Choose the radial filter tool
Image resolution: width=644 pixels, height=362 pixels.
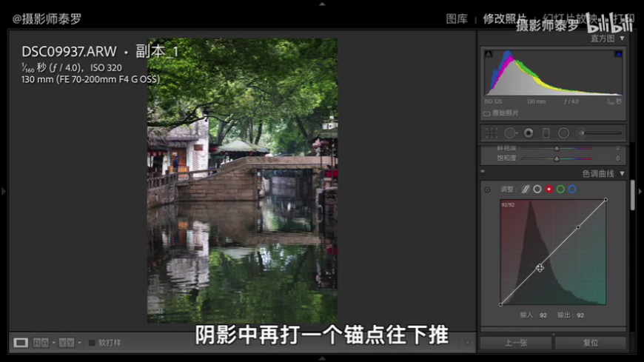(x=563, y=133)
